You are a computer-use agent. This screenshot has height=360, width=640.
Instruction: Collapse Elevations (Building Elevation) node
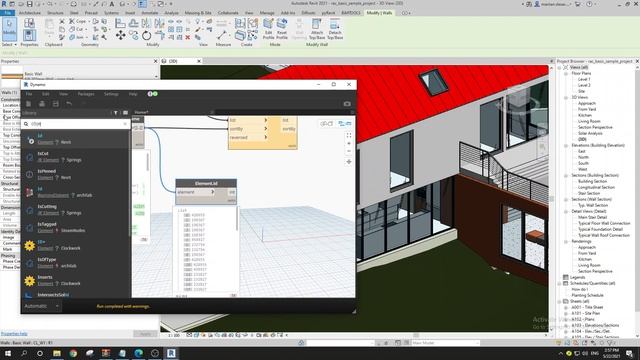566,145
